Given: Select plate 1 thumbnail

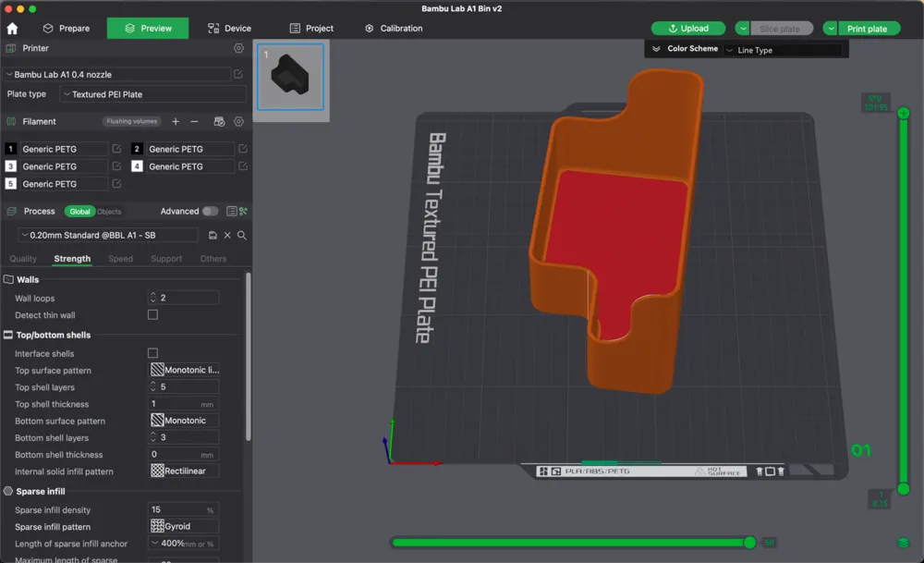Looking at the screenshot, I should (x=290, y=77).
